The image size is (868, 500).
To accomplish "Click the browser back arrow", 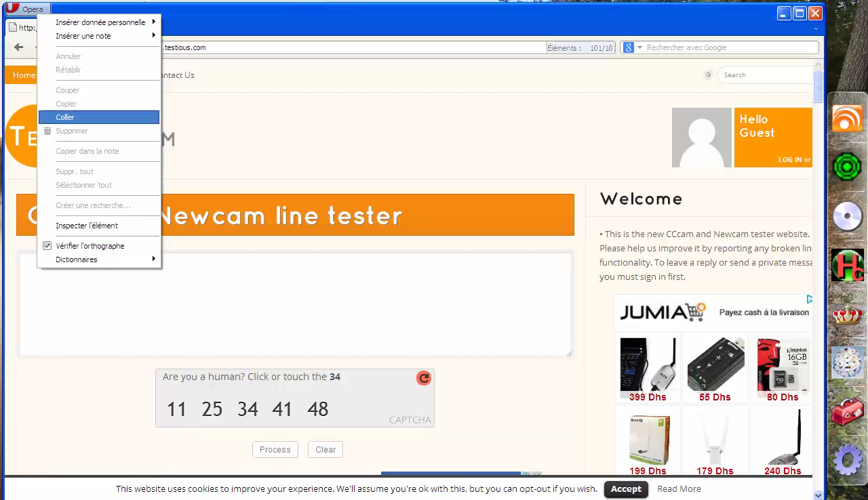I will click(x=18, y=47).
